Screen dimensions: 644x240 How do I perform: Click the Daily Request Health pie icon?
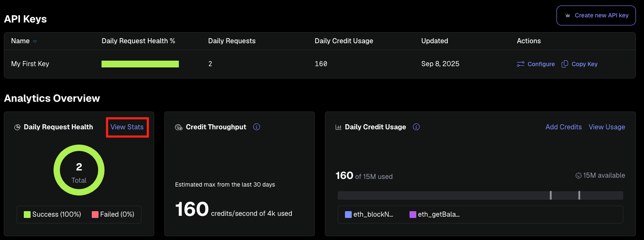tap(17, 127)
